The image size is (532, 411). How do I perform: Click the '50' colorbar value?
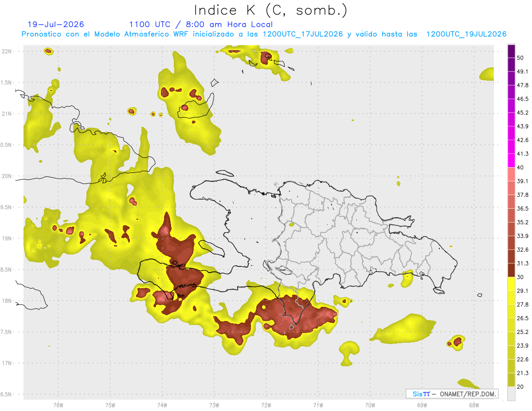[x=520, y=58]
